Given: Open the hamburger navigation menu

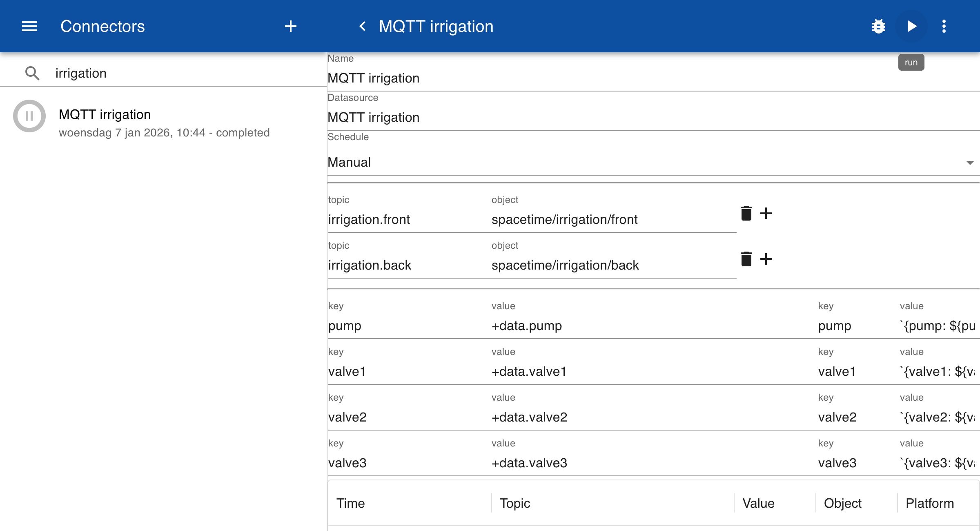Looking at the screenshot, I should (x=29, y=27).
